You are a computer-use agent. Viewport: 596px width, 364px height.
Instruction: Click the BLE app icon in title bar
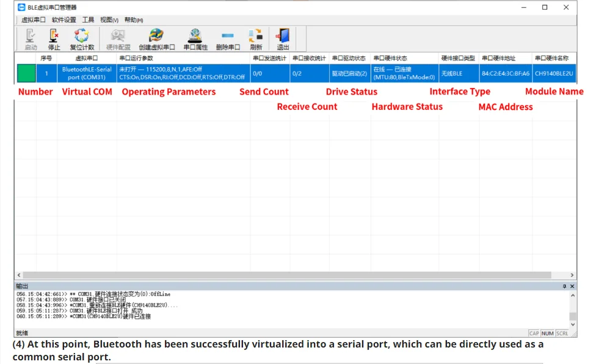coord(21,7)
